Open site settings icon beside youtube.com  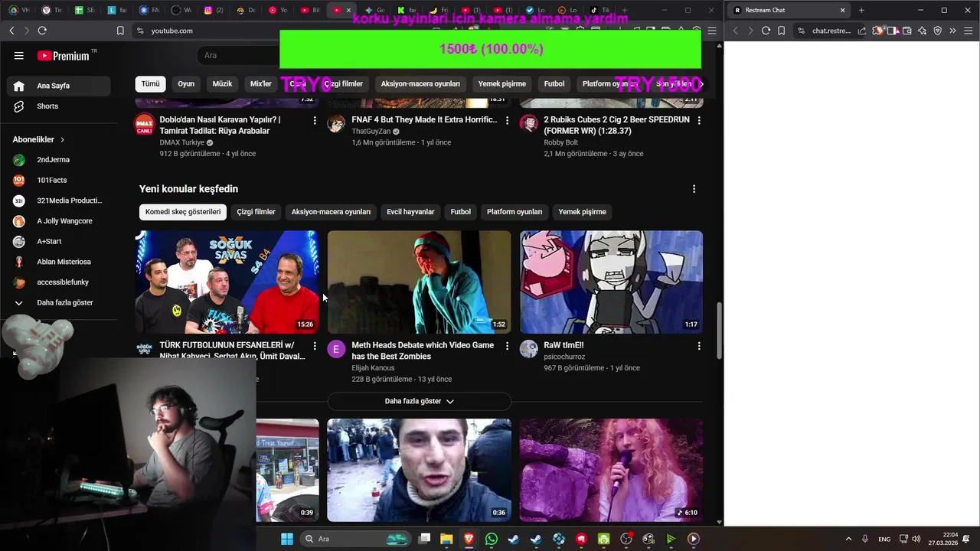pos(140,31)
